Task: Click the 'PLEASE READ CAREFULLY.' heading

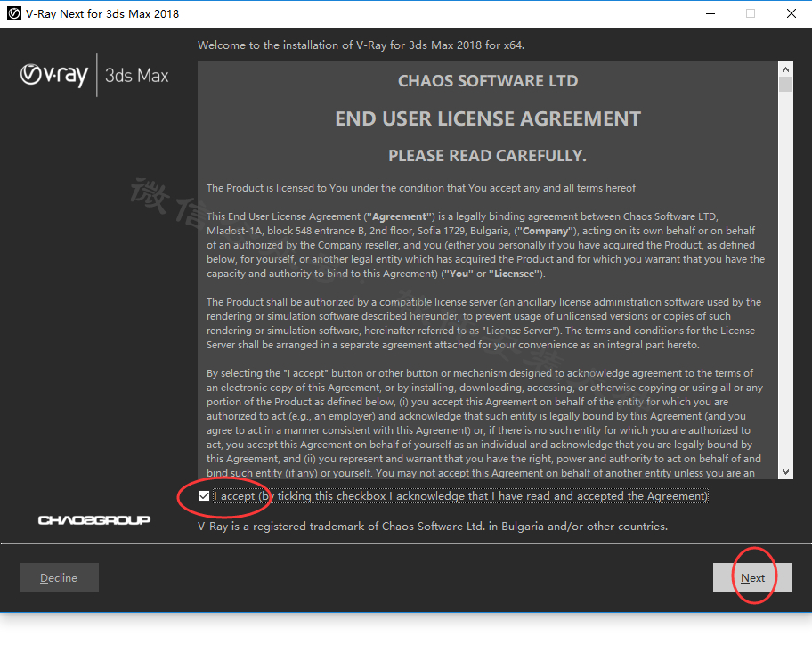Action: click(487, 156)
